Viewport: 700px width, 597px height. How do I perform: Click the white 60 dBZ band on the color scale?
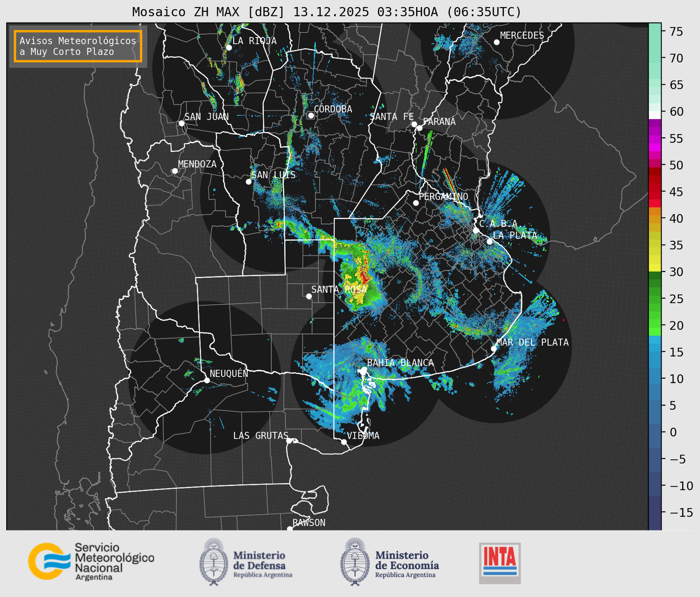[655, 115]
